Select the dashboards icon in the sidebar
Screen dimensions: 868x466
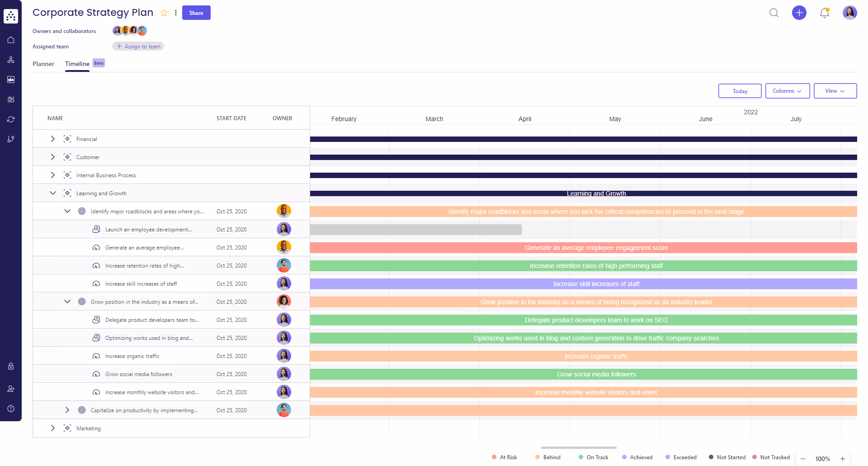coord(11,80)
